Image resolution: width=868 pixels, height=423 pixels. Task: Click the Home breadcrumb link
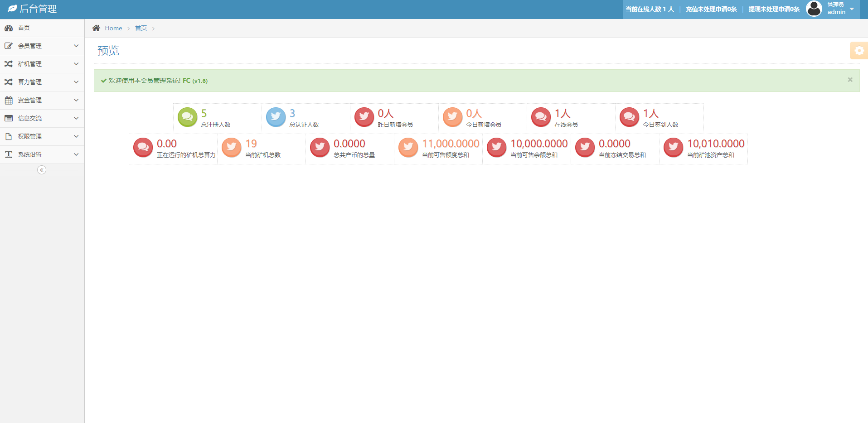tap(113, 28)
